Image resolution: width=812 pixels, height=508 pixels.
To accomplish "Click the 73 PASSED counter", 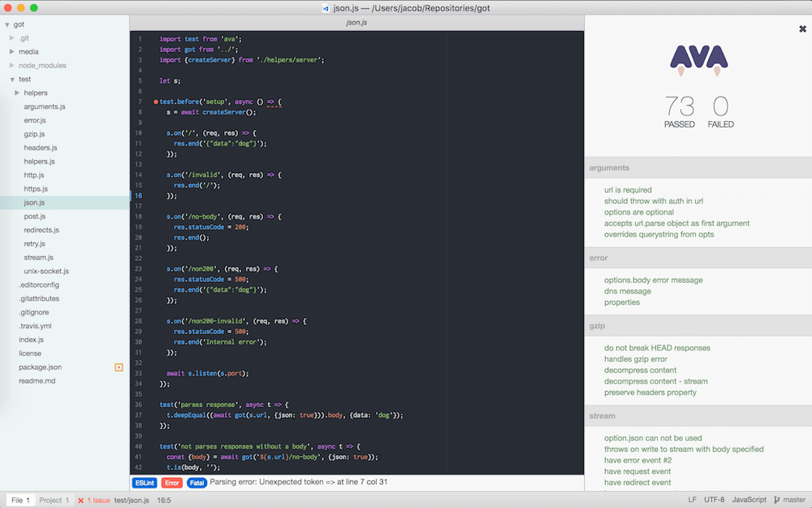I will [680, 111].
